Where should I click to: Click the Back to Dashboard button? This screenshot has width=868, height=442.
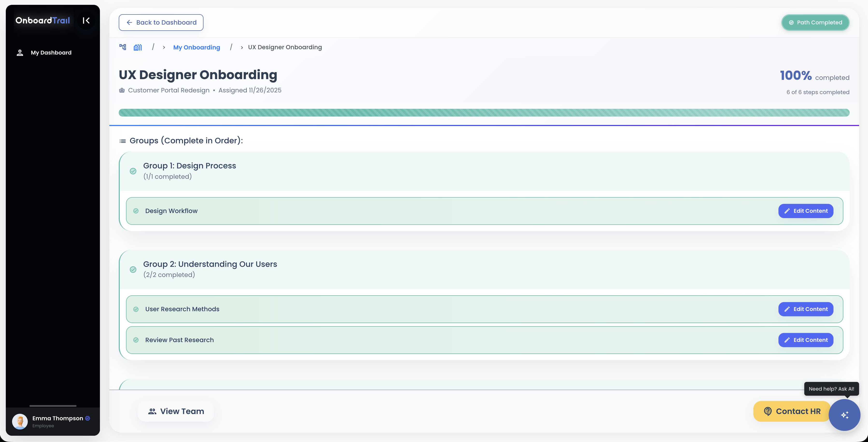[161, 22]
